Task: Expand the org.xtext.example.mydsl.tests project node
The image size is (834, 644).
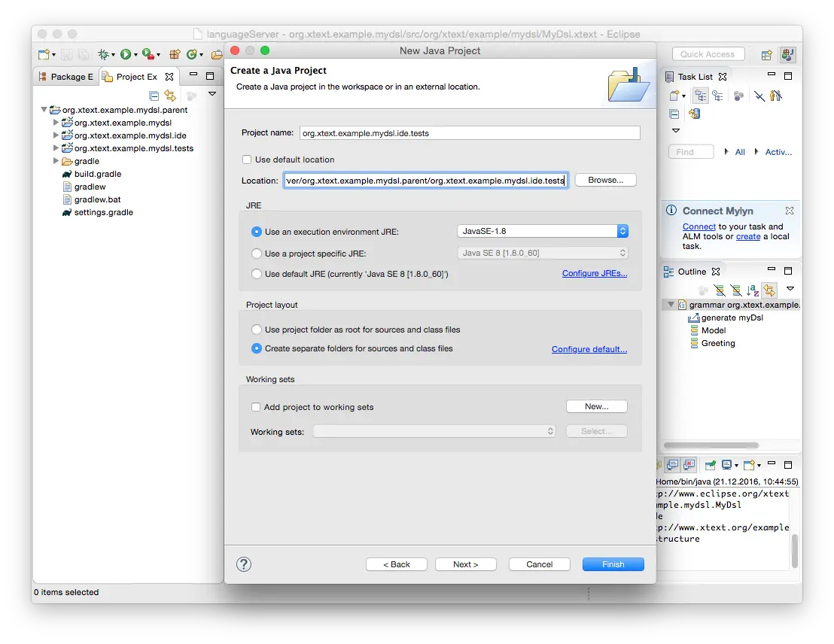Action: 56,148
